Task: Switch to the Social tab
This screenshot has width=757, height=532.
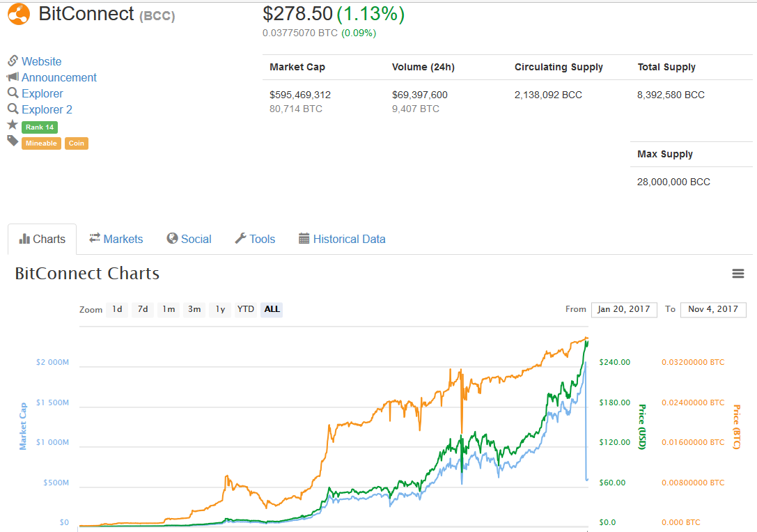Action: 189,239
